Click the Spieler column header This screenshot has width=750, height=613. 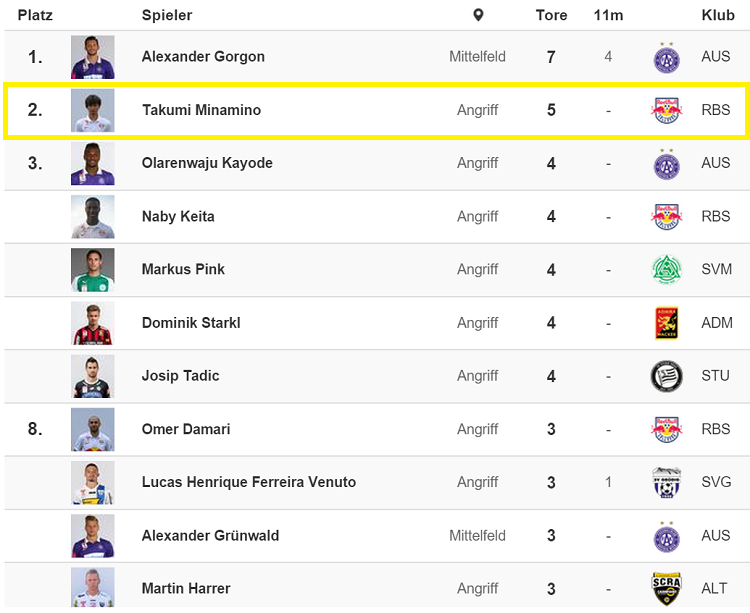167,15
